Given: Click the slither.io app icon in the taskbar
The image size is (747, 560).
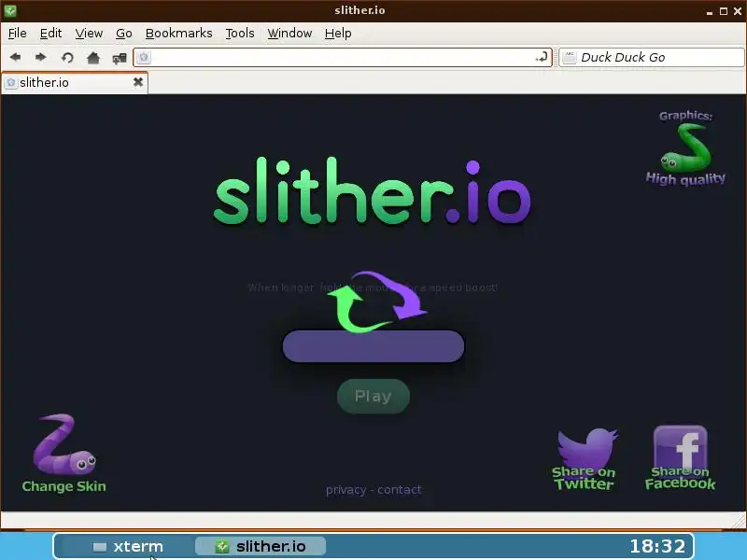Looking at the screenshot, I should (x=222, y=546).
